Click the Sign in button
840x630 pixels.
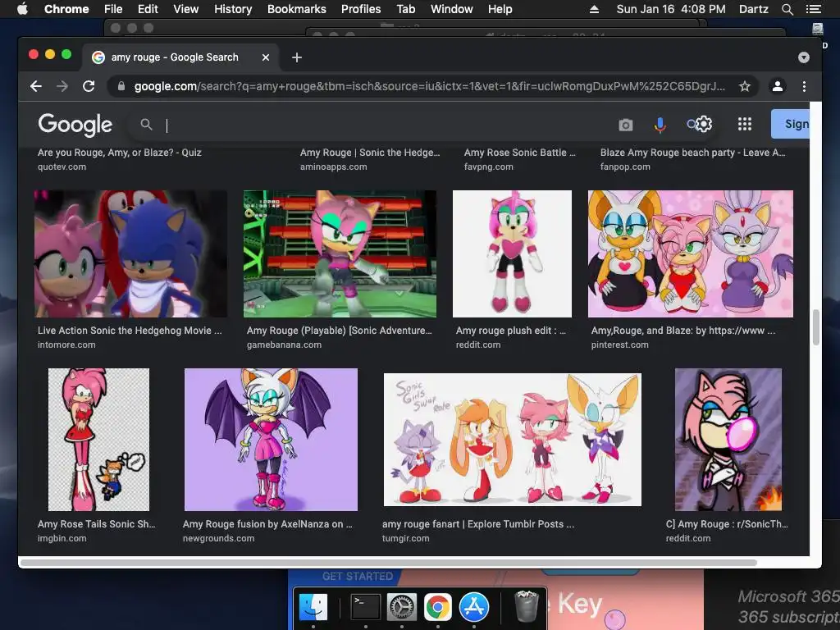[790, 124]
